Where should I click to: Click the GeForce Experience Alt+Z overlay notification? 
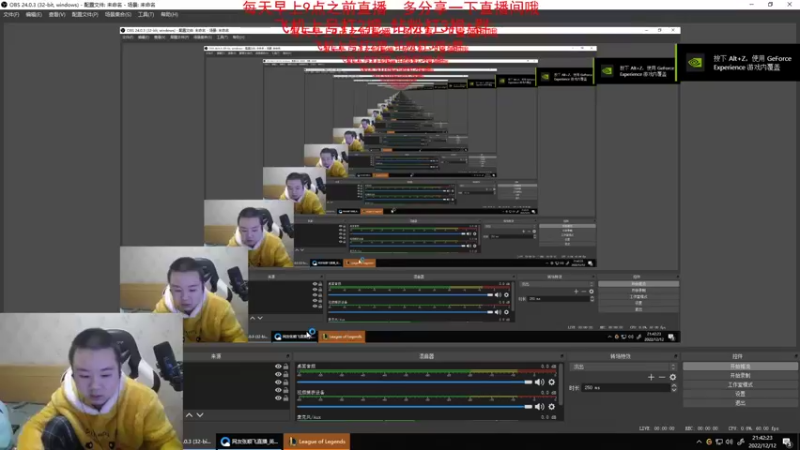739,63
